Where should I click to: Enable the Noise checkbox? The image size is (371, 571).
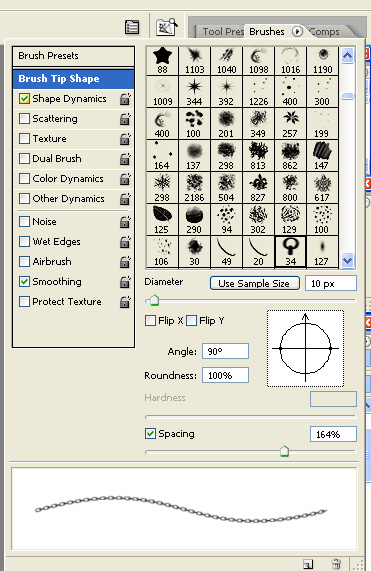coord(24,222)
